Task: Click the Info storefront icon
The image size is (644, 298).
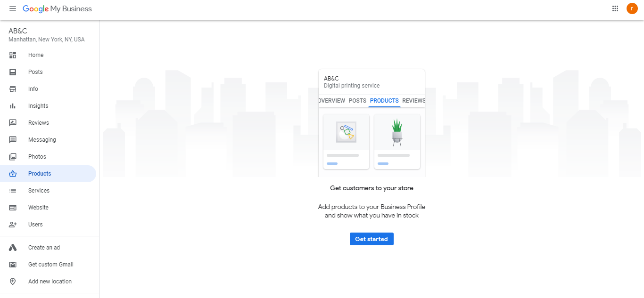Action: point(13,89)
